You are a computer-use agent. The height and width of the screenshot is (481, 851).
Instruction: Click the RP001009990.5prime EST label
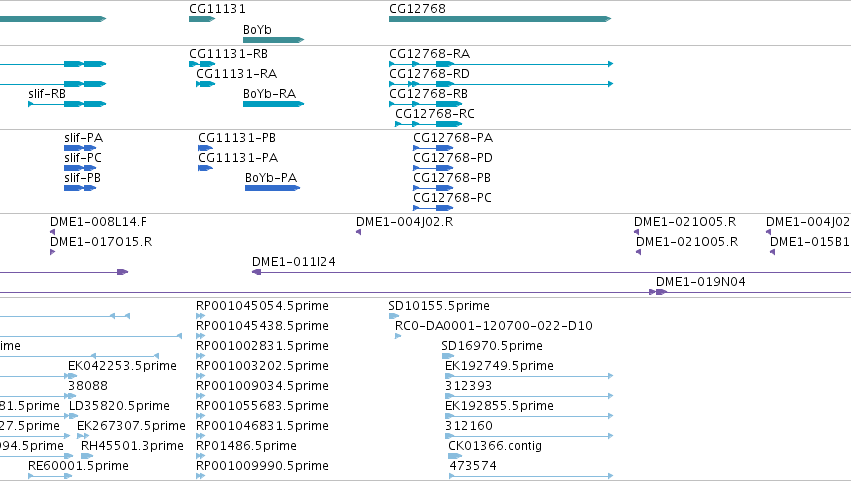coord(263,467)
